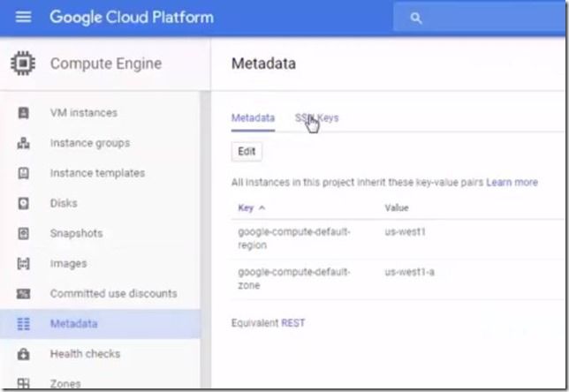Screen dimensions: 569x392
Task: Click the VM instances sidebar icon
Action: [24, 113]
